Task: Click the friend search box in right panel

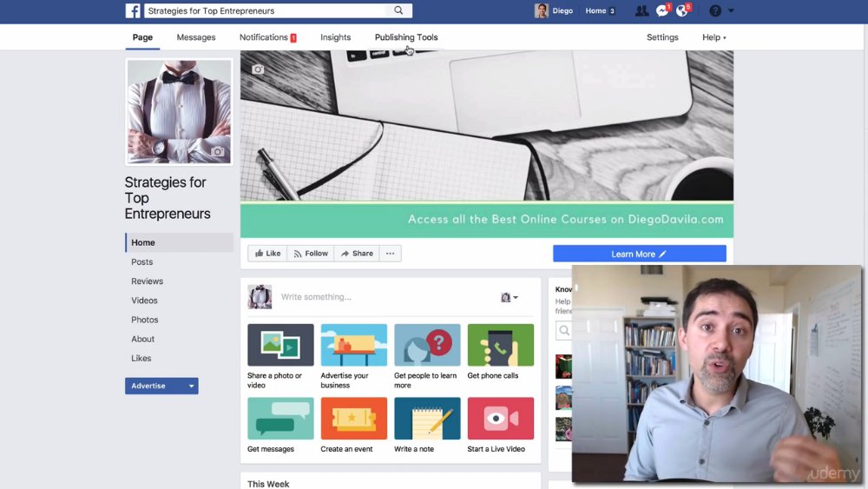Action: click(563, 331)
